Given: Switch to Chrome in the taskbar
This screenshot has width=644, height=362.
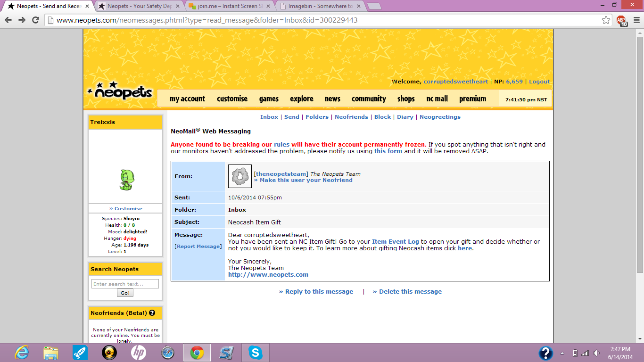Looking at the screenshot, I should pos(197,353).
